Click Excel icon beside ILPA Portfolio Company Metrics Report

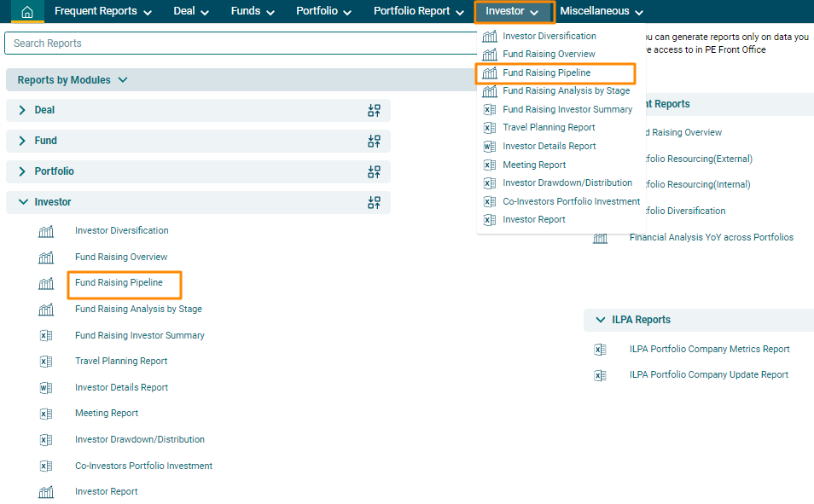pyautogui.click(x=600, y=350)
